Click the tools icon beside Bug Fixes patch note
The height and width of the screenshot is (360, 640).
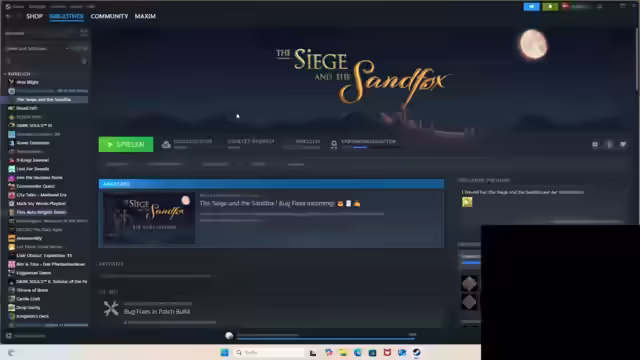point(111,309)
